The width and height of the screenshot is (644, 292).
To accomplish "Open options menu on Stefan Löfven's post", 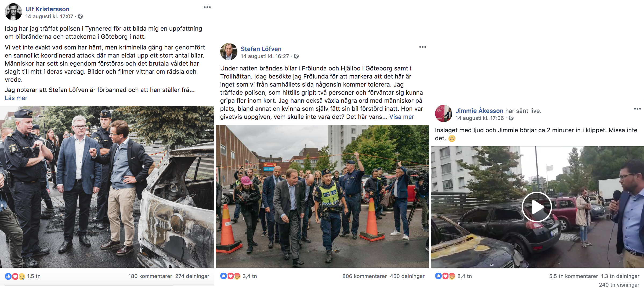I will [423, 47].
